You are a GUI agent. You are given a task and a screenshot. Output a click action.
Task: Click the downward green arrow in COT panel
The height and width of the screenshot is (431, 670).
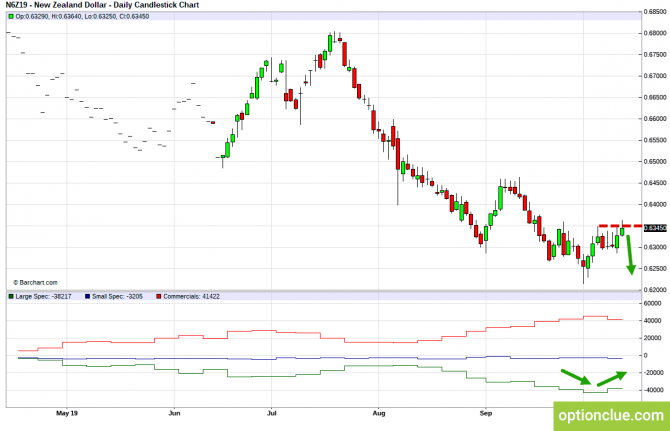point(574,406)
